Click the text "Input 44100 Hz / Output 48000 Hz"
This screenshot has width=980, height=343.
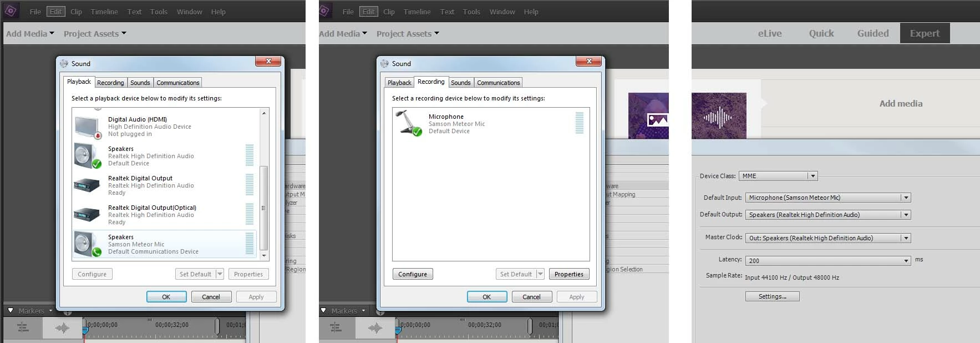[792, 278]
